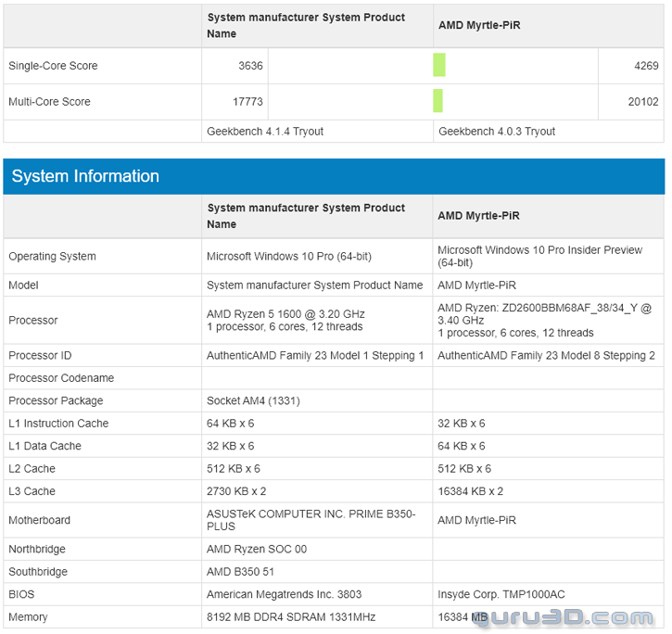Click the Single-Core Score green bar
The height and width of the screenshot is (634, 672).
tap(438, 66)
